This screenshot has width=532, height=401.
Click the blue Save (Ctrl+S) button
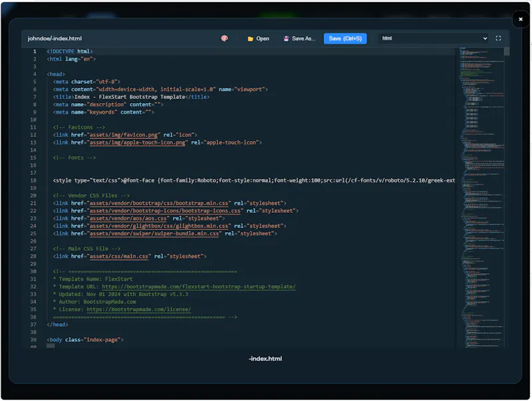345,39
